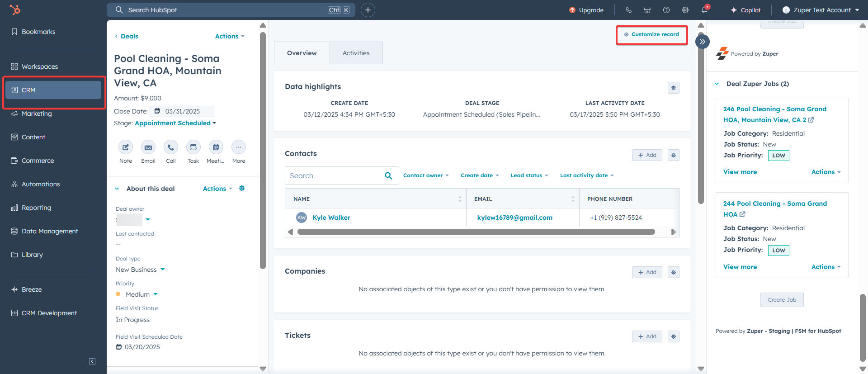Open CRM in sidebar
The height and width of the screenshot is (374, 868).
pos(53,90)
